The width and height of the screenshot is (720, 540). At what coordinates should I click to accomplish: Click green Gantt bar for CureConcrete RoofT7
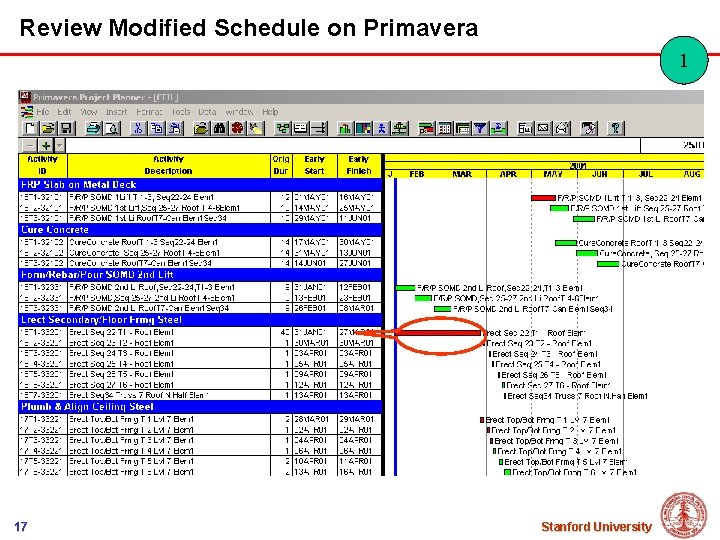click(x=608, y=264)
